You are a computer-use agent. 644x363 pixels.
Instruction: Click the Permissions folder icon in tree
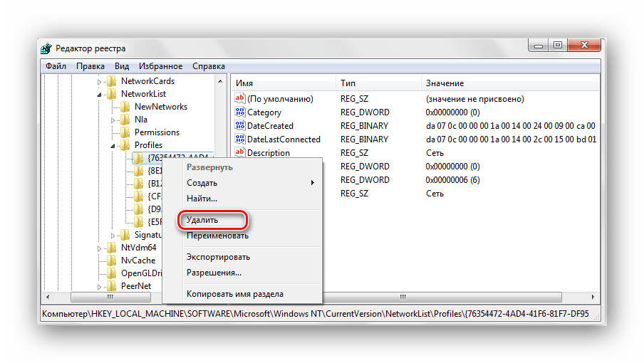[125, 132]
